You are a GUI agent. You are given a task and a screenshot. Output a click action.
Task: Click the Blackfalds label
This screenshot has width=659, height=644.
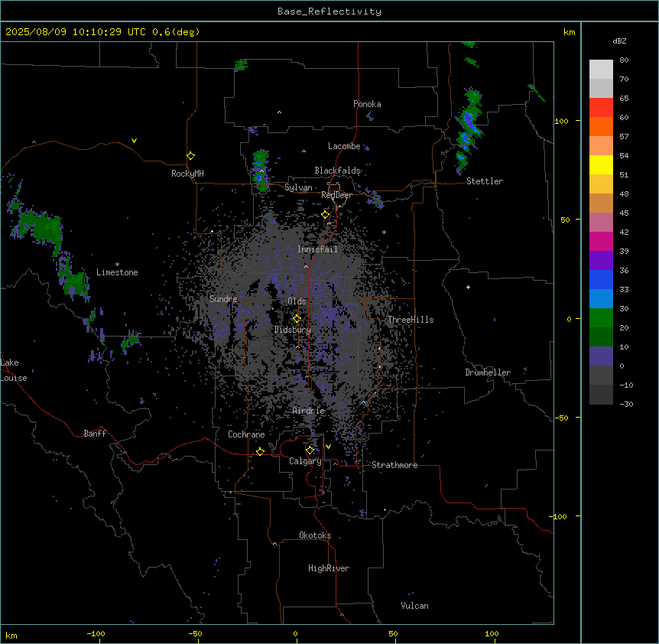tap(337, 171)
